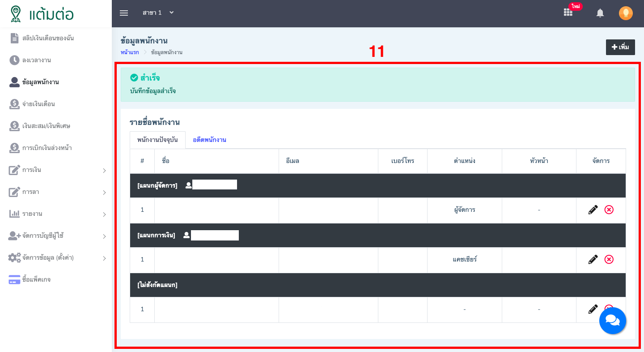The image size is (644, 352).
Task: Switch to the อดีตพนักงาน tab
Action: coord(209,140)
